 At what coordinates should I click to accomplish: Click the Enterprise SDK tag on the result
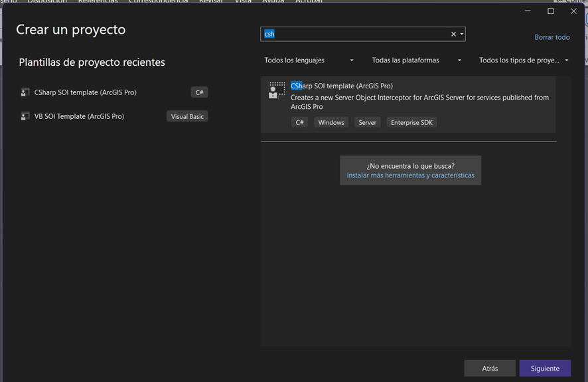tap(411, 122)
